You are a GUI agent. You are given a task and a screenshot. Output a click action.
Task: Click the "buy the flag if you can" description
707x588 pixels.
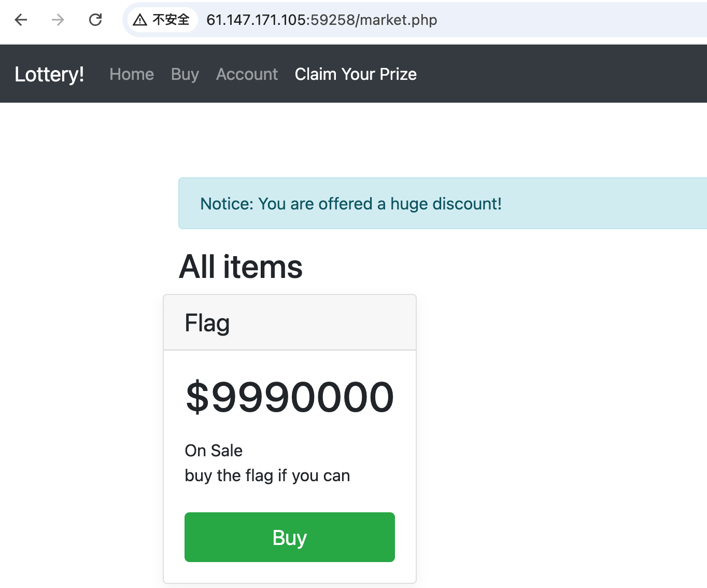coord(267,475)
